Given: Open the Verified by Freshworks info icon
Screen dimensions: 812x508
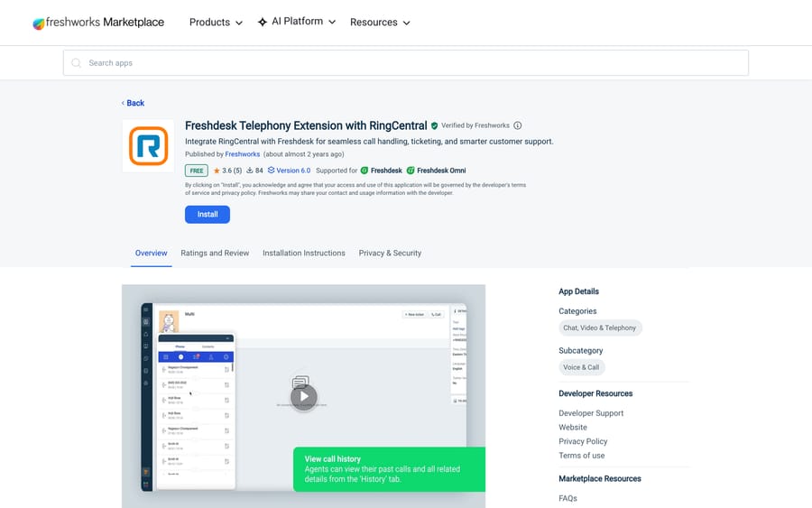Looking at the screenshot, I should [x=517, y=125].
